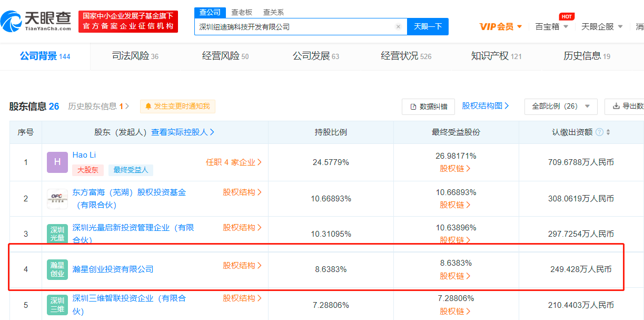Click the TianYanCha logo
Screen dimensions: 644x320
click(x=36, y=21)
